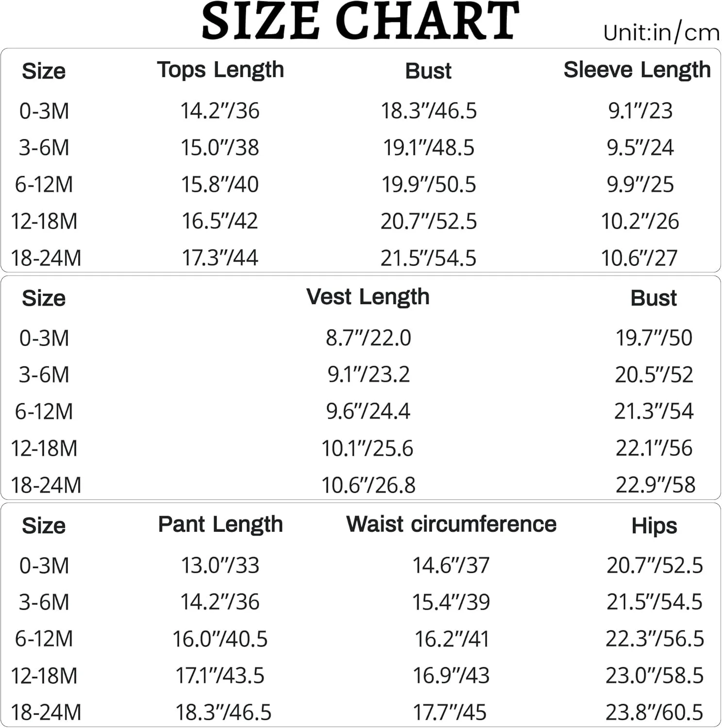The width and height of the screenshot is (722, 728).
Task: Click the 10.6"/27 sleeve length value
Action: (639, 258)
